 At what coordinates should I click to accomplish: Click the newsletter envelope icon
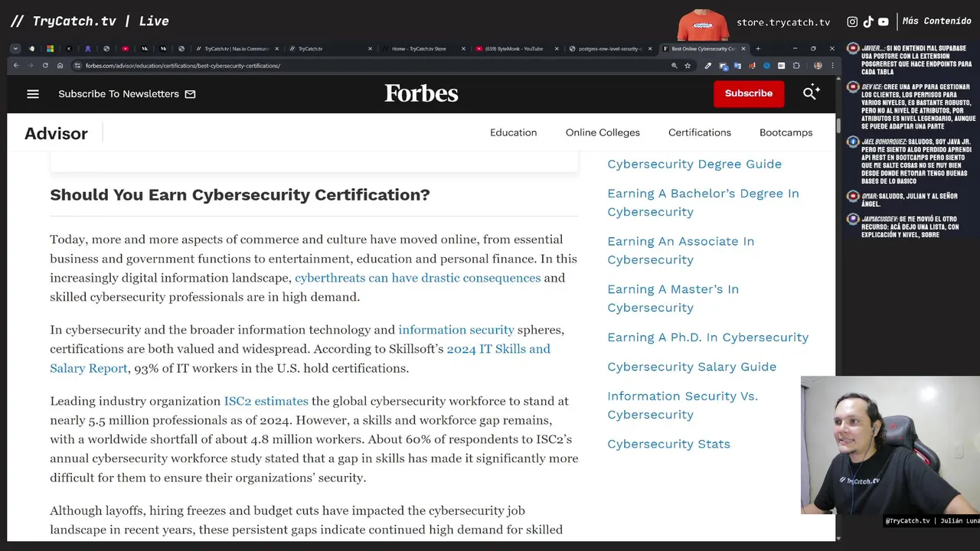tap(190, 93)
